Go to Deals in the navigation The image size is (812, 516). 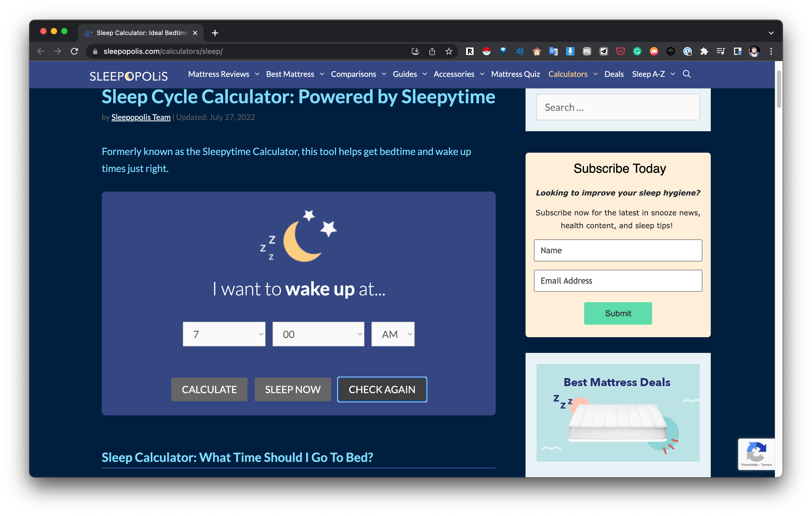(x=614, y=74)
